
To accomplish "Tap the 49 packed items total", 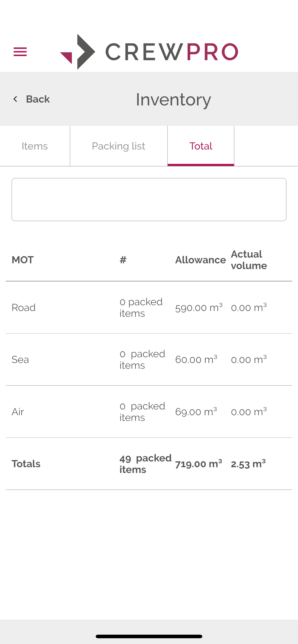I will pos(145,464).
